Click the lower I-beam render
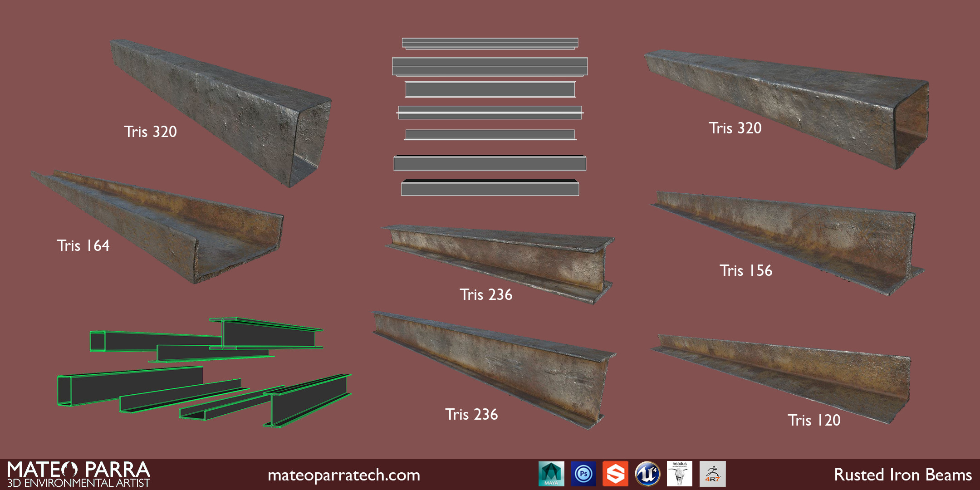 (495, 370)
